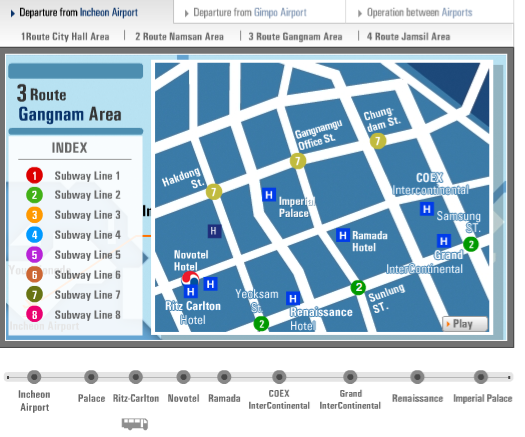The image size is (525, 437).
Task: Select 1Route City Hall Area
Action: 65,36
